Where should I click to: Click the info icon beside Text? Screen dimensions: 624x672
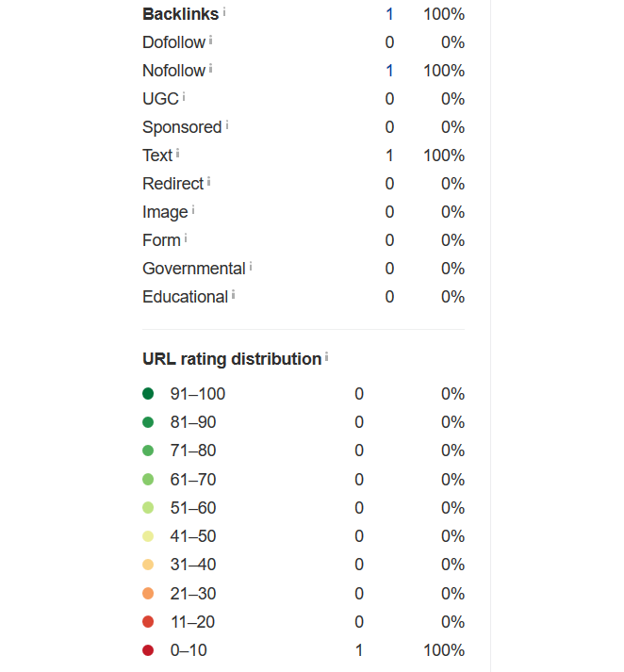pos(177,154)
